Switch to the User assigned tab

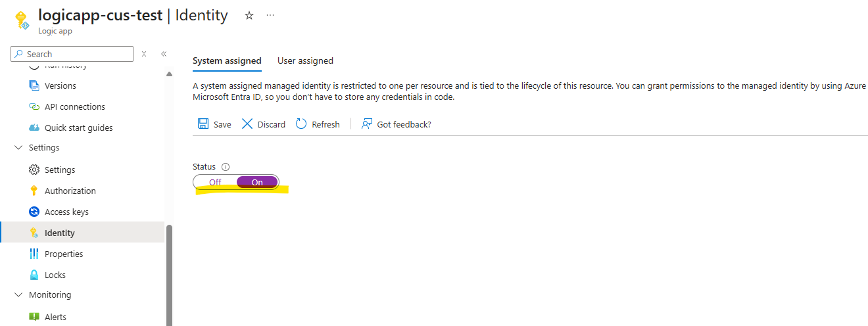pos(305,60)
